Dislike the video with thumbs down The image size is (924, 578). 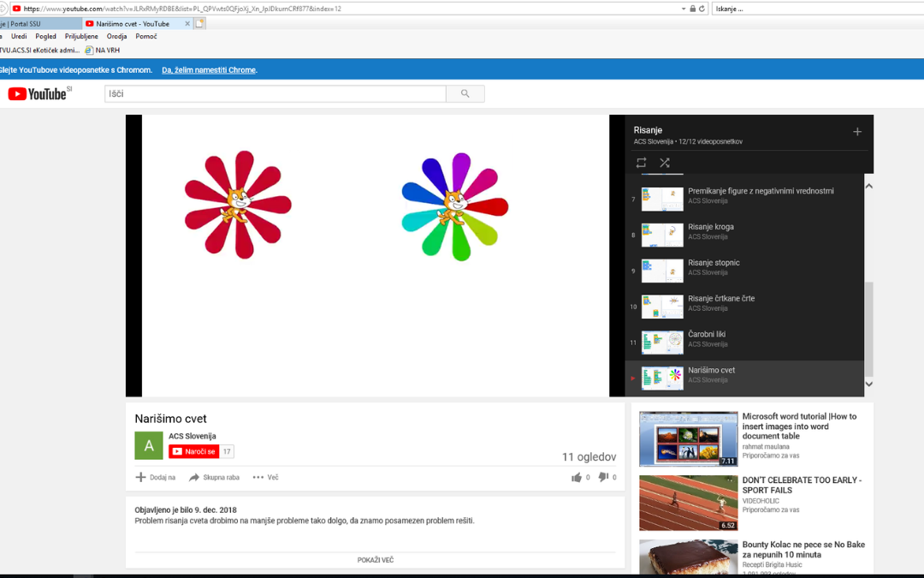click(603, 478)
